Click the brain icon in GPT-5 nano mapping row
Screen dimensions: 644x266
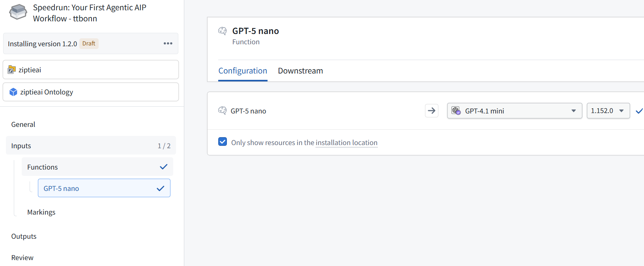[x=223, y=111]
